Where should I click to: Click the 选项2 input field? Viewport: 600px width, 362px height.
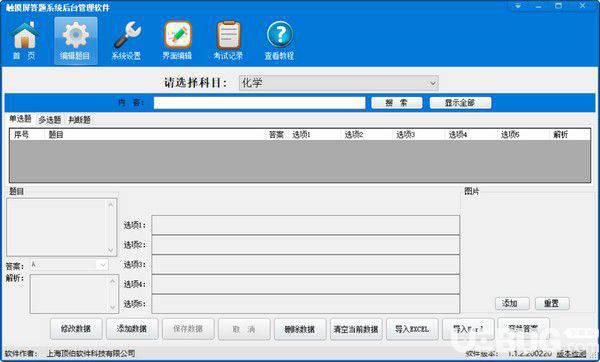306,245
